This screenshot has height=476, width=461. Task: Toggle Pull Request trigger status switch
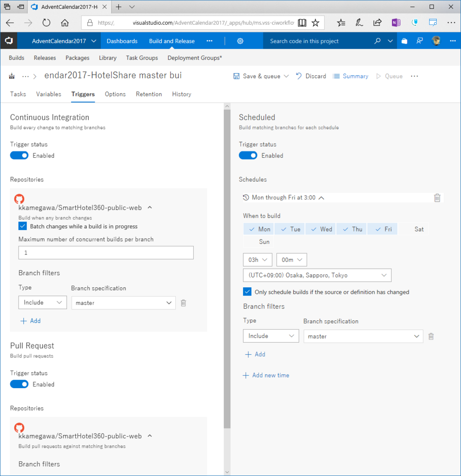(x=19, y=384)
